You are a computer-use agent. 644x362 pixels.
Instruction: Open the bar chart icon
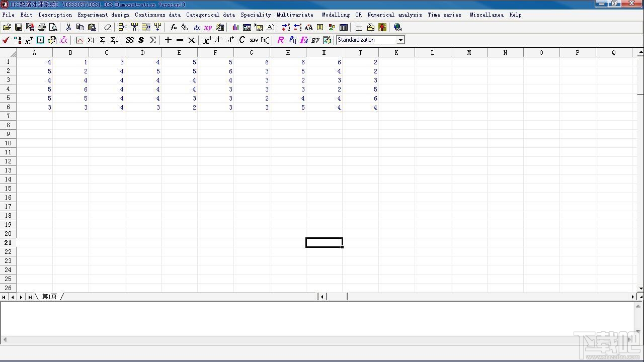(x=235, y=27)
